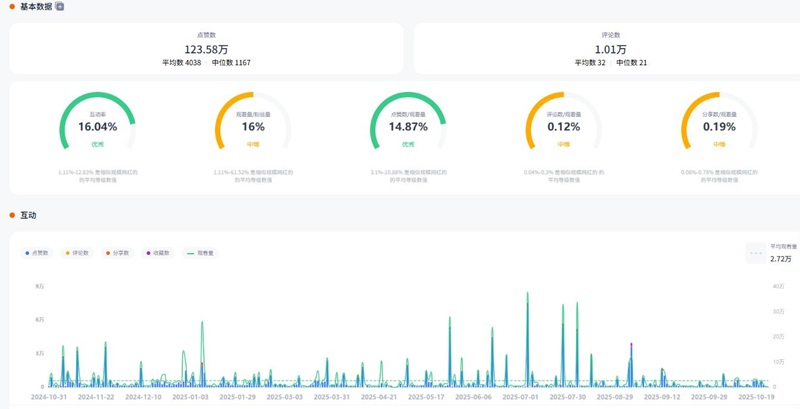800x409 pixels.
Task: Select the 点赞数/观看量 14.87% gauge
Action: 407,127
